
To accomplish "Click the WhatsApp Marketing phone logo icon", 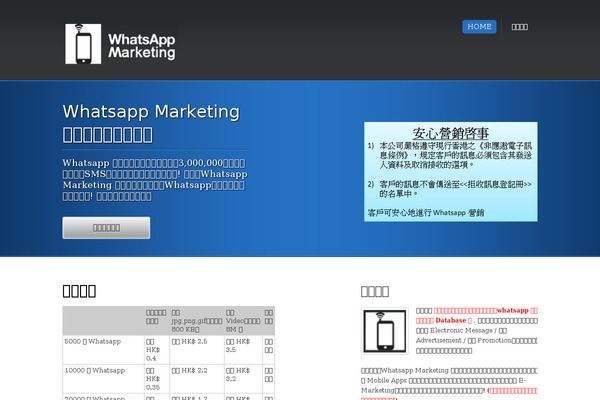I will pos(83,44).
